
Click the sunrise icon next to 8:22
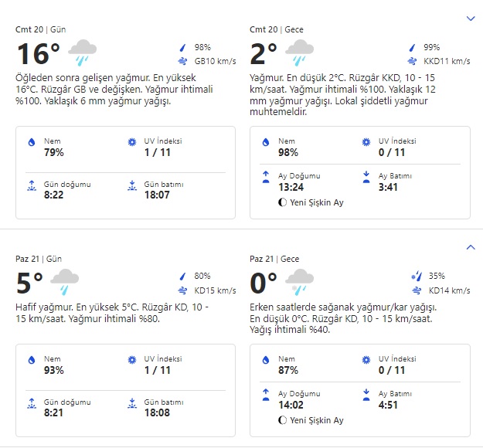(x=32, y=185)
